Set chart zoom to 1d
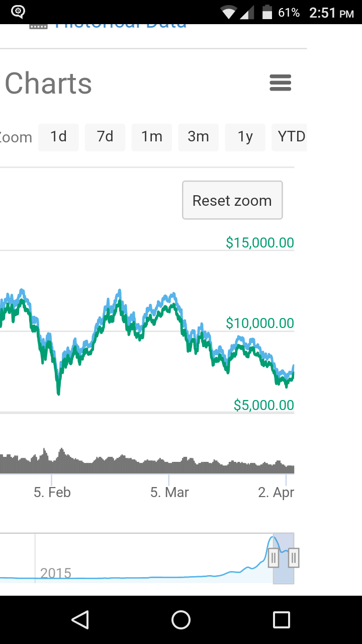 pos(58,137)
